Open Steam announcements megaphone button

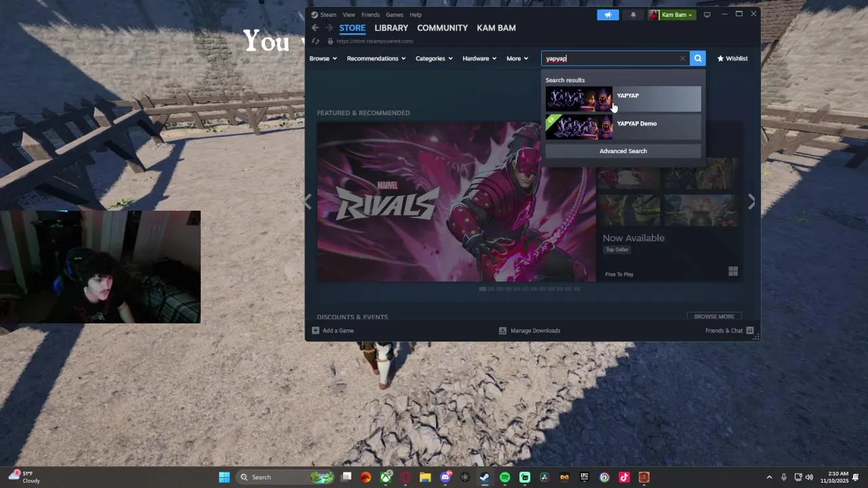pyautogui.click(x=608, y=14)
